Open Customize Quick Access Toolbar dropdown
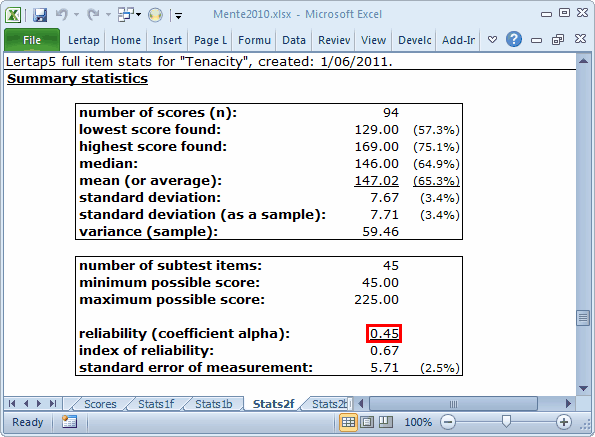This screenshot has width=595, height=437. click(178, 16)
